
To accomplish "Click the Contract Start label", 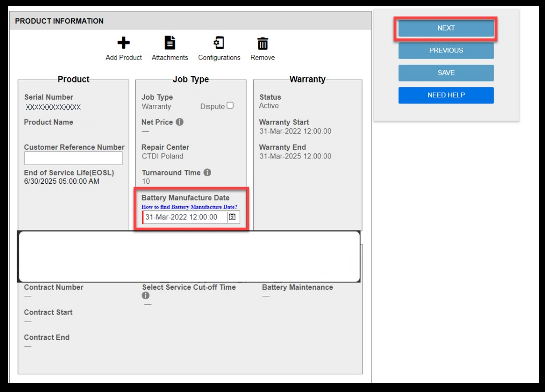I will [x=48, y=312].
